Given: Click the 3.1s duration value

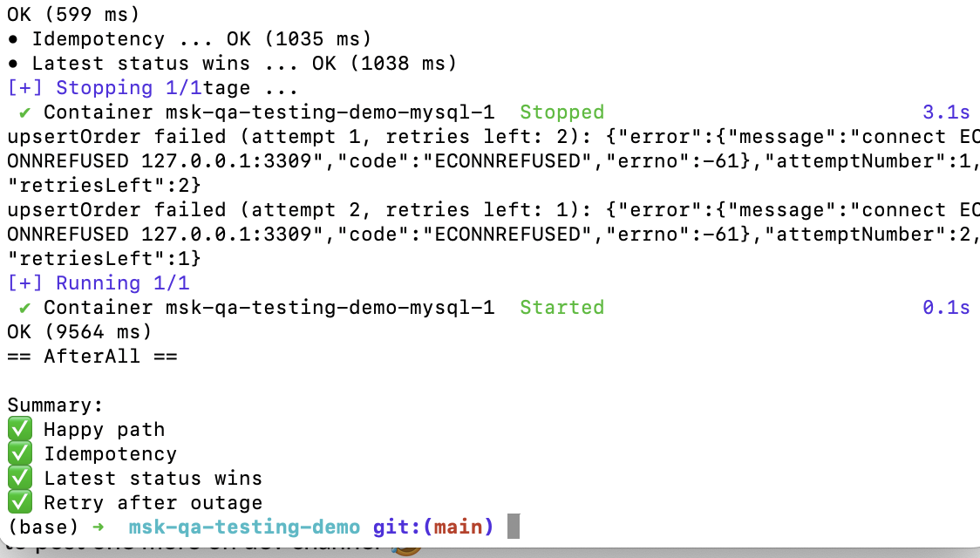Looking at the screenshot, I should tap(946, 112).
